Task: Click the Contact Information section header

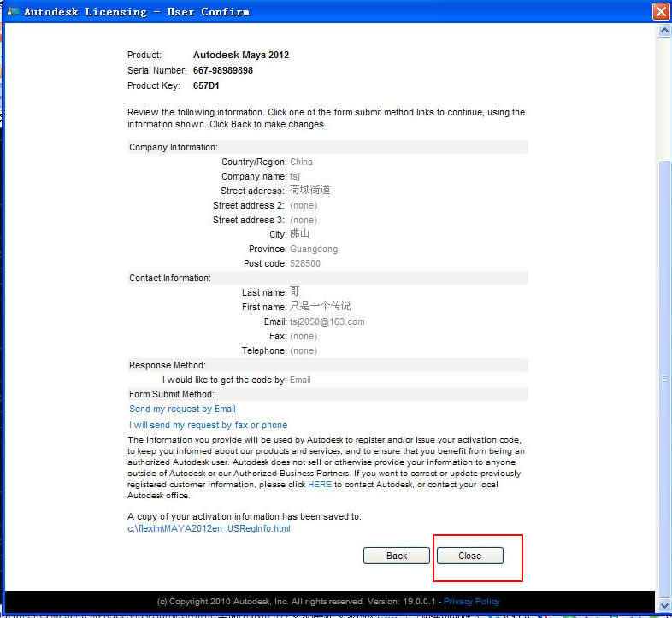Action: click(170, 278)
